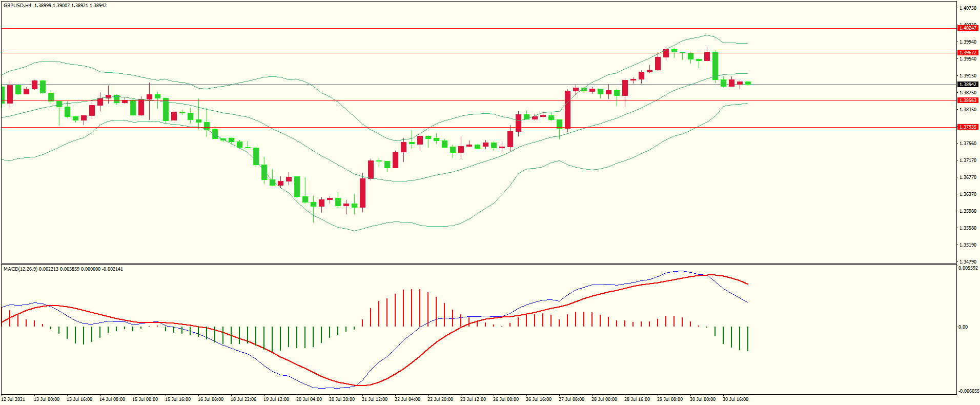Click the 21 Jul 12:00 time axis label
Viewport: 980px width, 405px height.
375,399
